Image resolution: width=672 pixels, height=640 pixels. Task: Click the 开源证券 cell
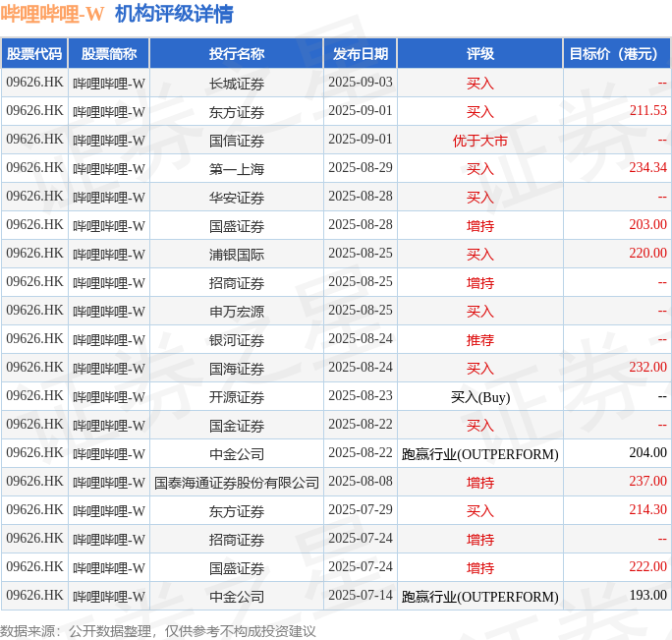(x=237, y=397)
